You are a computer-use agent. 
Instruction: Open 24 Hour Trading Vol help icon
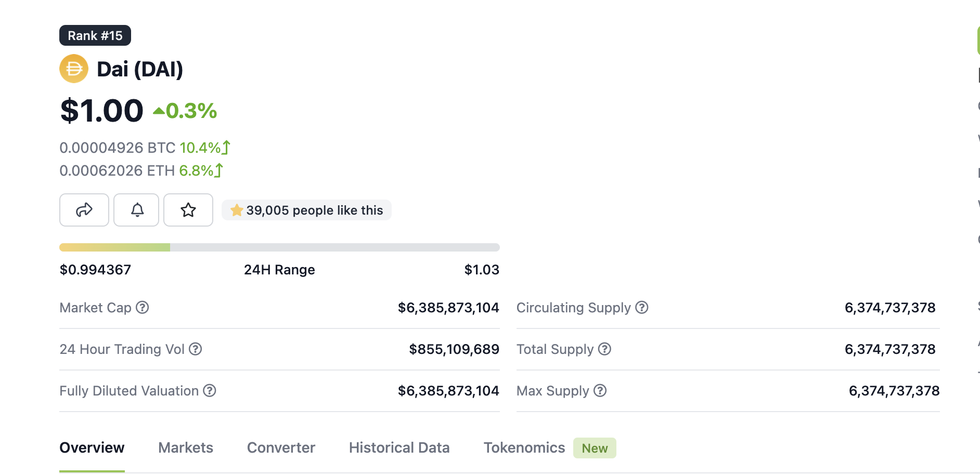(196, 349)
